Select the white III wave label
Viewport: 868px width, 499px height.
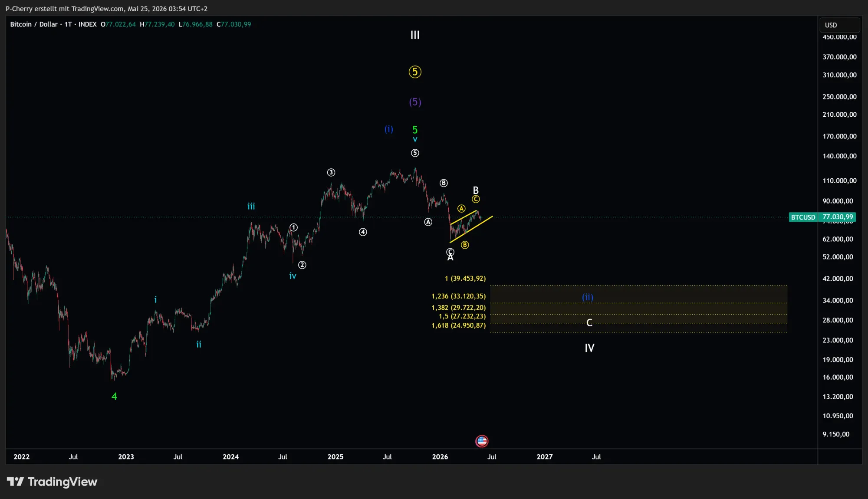(x=415, y=35)
